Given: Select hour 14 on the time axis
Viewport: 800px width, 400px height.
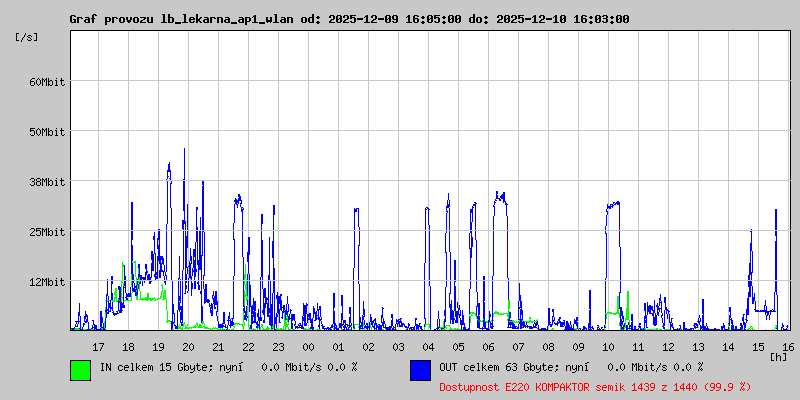Looking at the screenshot, I should (728, 346).
